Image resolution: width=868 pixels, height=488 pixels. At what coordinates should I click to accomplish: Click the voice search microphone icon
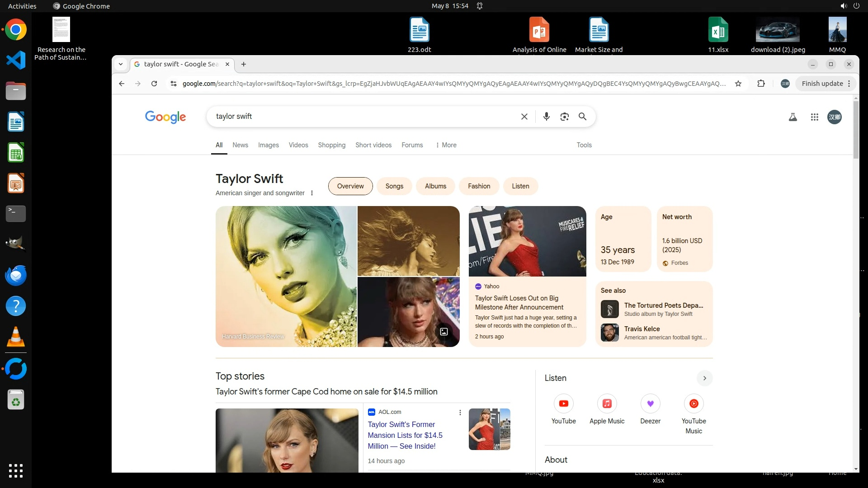(x=546, y=117)
